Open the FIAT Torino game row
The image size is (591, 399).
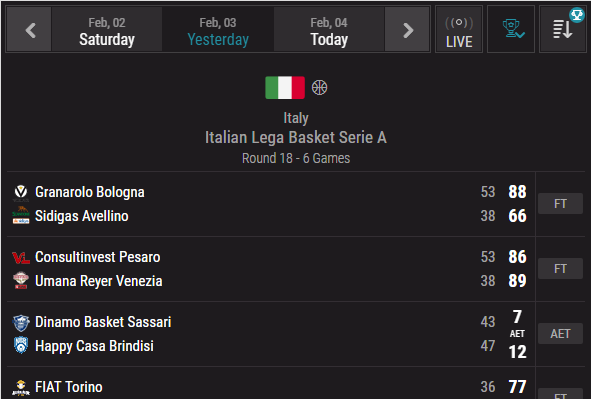coord(271,384)
